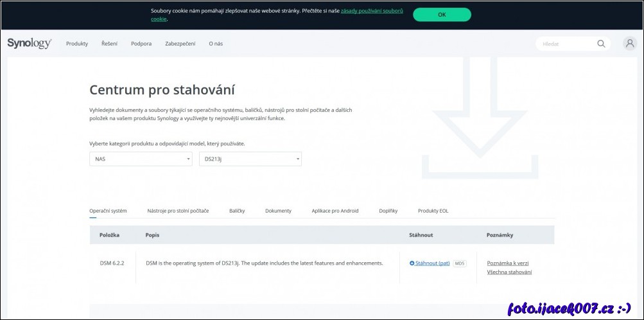
Task: Switch to the Dokumenty tab
Action: tap(278, 211)
